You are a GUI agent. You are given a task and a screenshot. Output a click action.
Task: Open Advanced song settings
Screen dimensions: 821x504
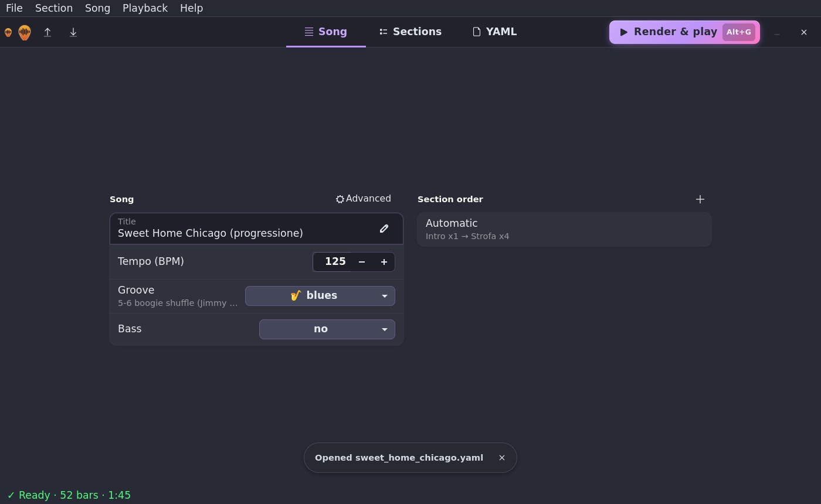[x=363, y=199]
